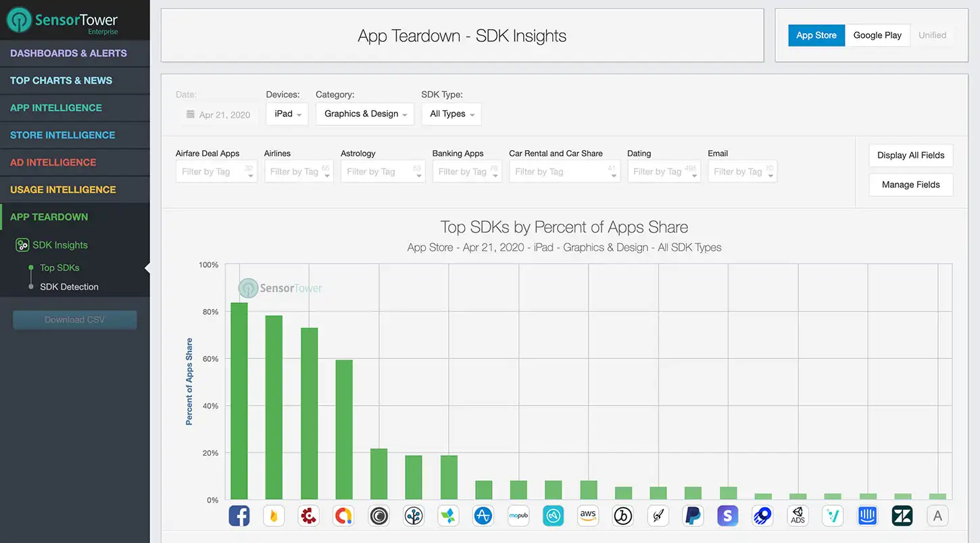Click the tree-branch circle SDK icon
Image resolution: width=980 pixels, height=543 pixels.
point(414,516)
